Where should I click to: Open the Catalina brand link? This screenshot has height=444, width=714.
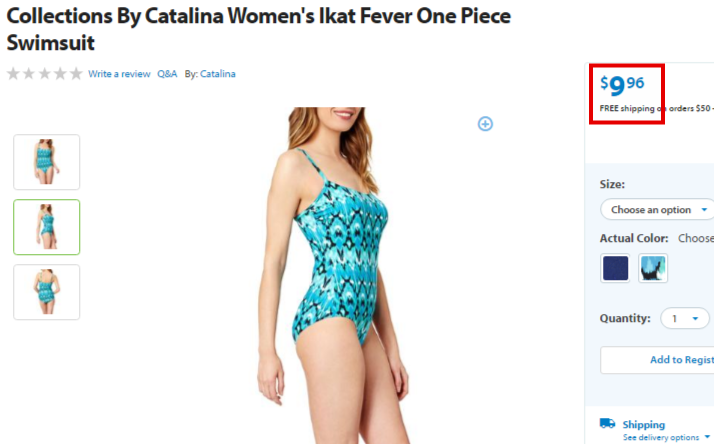218,74
